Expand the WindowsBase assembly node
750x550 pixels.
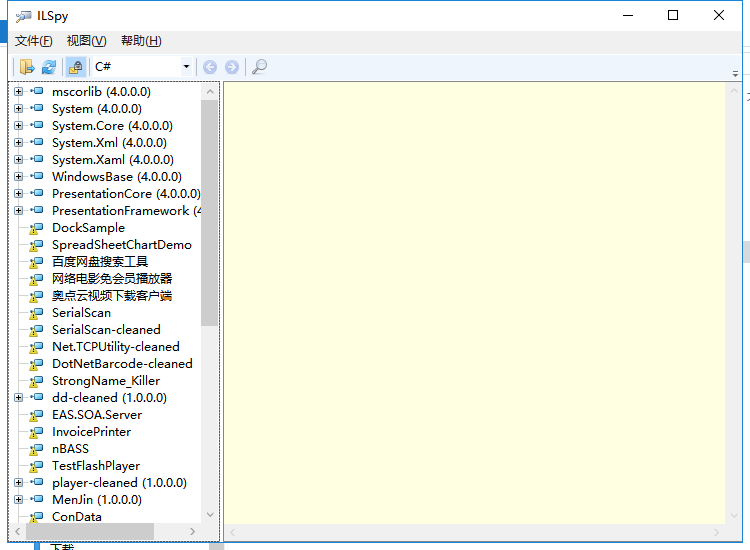18,176
